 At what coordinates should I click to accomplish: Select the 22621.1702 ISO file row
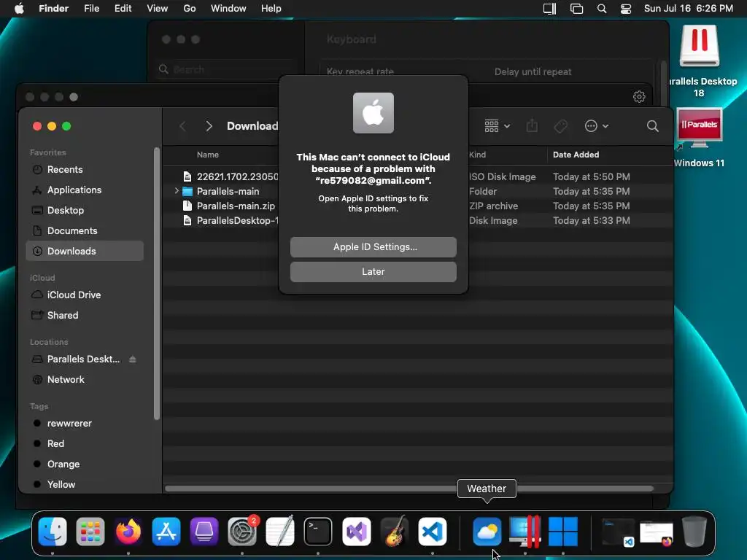[x=419, y=176]
